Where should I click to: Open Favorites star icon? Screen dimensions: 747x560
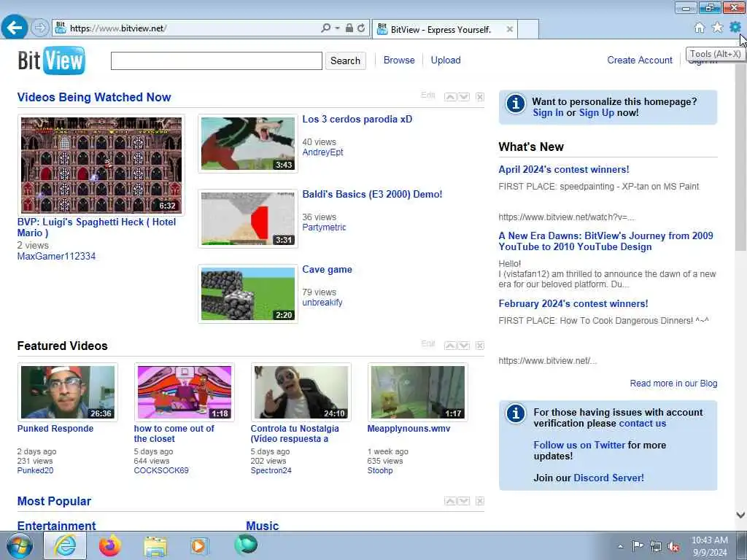pyautogui.click(x=717, y=28)
